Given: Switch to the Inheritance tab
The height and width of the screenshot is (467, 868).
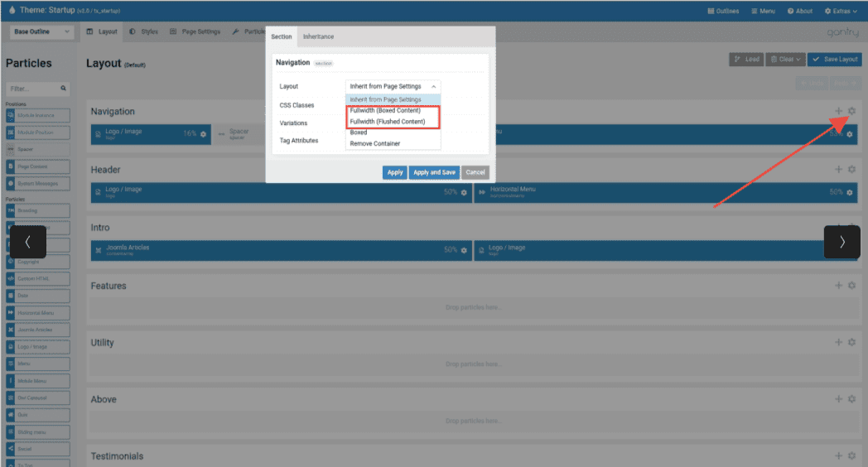Looking at the screenshot, I should [x=318, y=36].
